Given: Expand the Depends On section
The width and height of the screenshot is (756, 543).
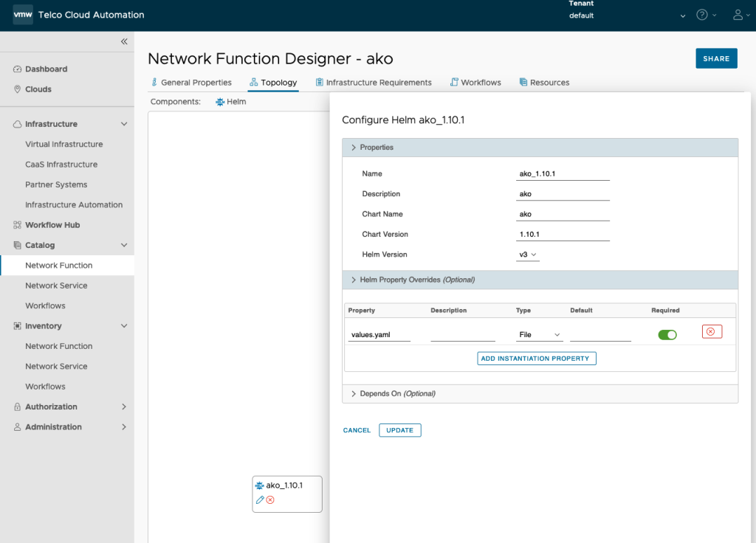Looking at the screenshot, I should 354,394.
